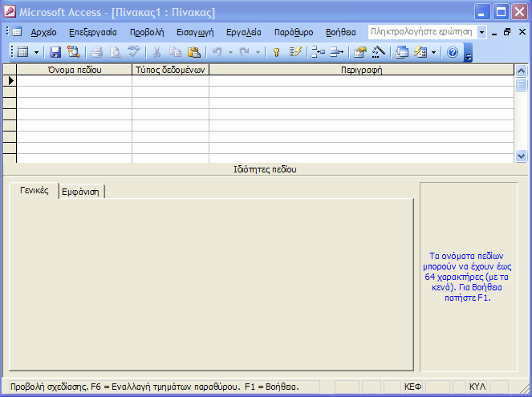The image size is (532, 397).
Task: Click the Delete Rows icon
Action: (x=336, y=52)
